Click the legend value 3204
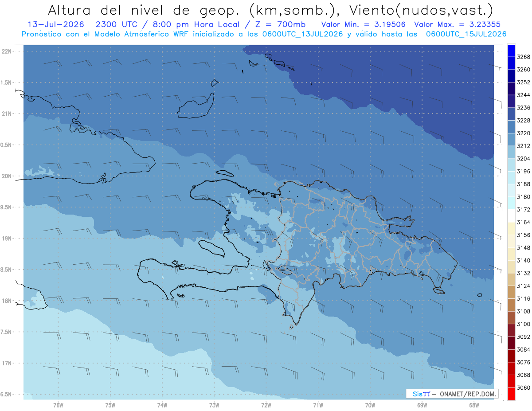This screenshot has height=411, width=532. [x=524, y=158]
